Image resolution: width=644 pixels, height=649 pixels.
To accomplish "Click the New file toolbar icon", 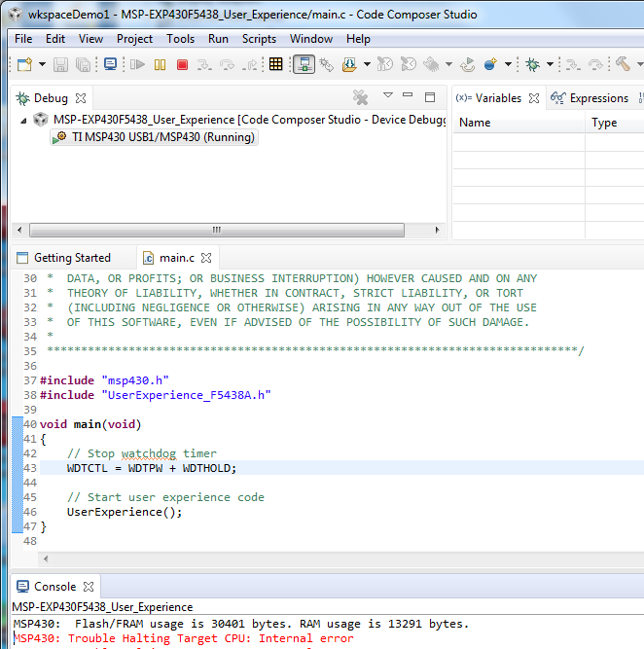I will pyautogui.click(x=24, y=65).
